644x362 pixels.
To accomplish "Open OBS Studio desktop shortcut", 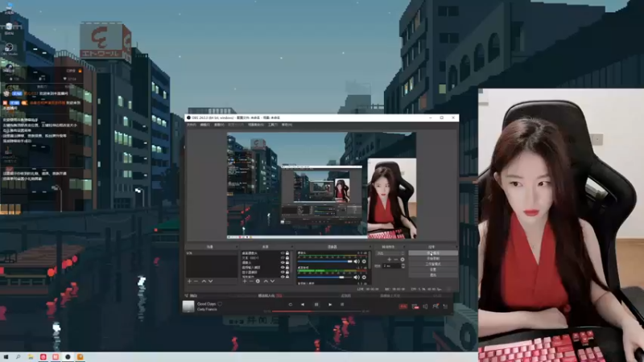I will click(9, 49).
